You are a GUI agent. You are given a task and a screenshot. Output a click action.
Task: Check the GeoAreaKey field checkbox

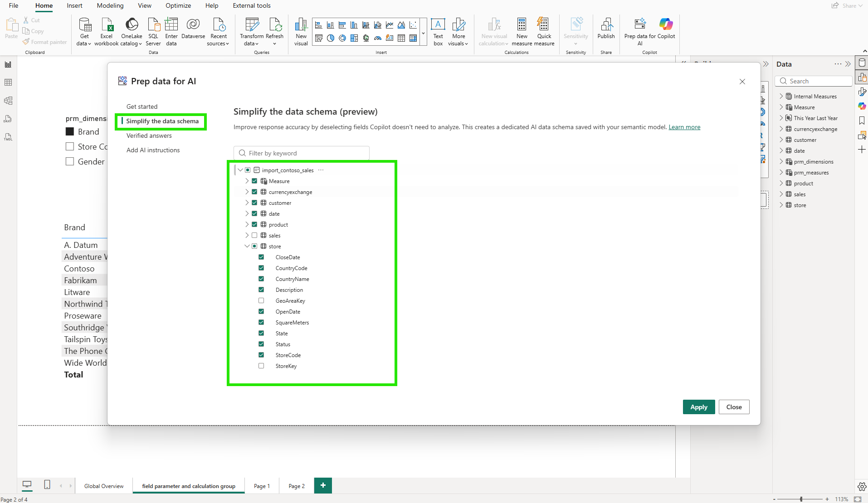pyautogui.click(x=261, y=300)
